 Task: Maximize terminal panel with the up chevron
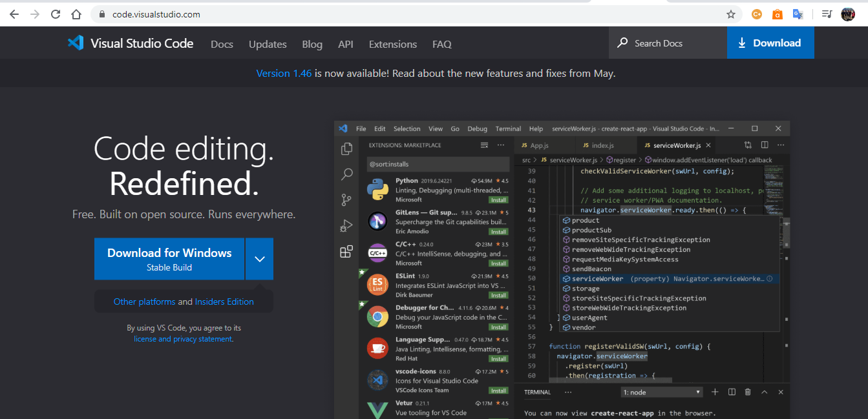[x=765, y=392]
